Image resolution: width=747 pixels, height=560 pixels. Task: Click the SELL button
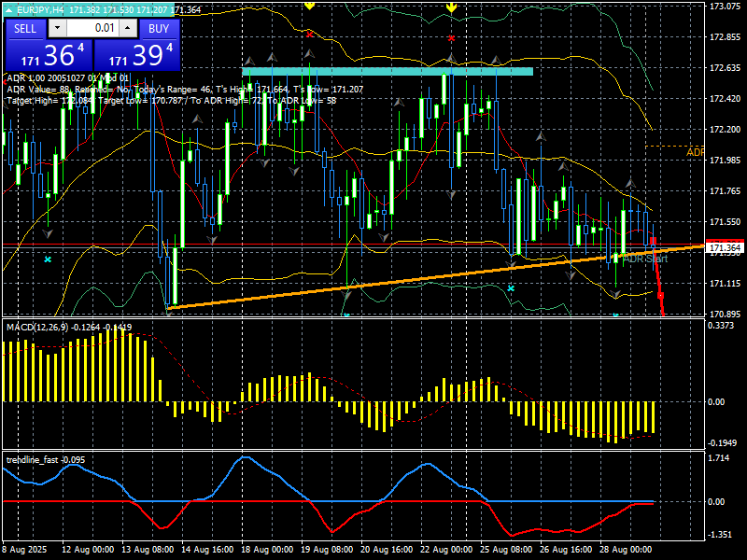pyautogui.click(x=25, y=29)
